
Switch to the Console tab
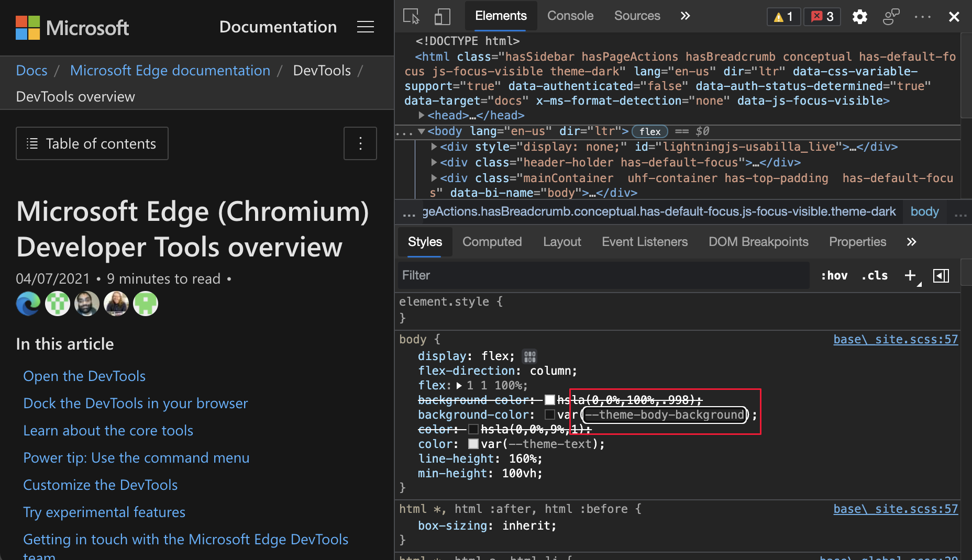(570, 16)
